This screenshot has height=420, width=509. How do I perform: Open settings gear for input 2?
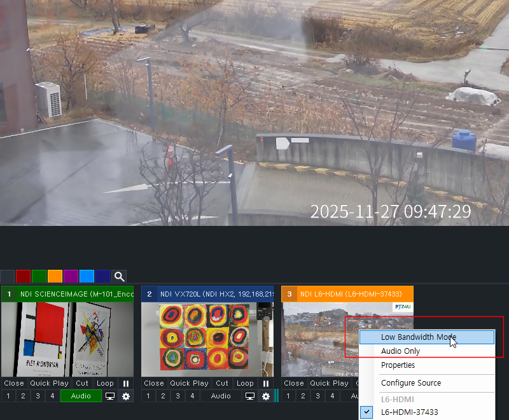(266, 396)
